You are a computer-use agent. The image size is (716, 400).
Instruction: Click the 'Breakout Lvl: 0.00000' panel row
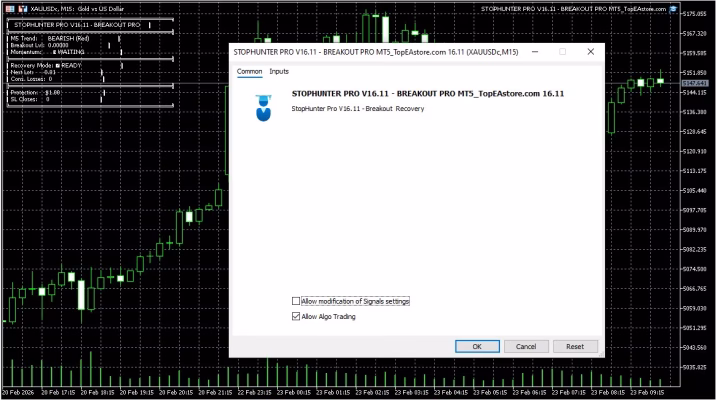(39, 45)
